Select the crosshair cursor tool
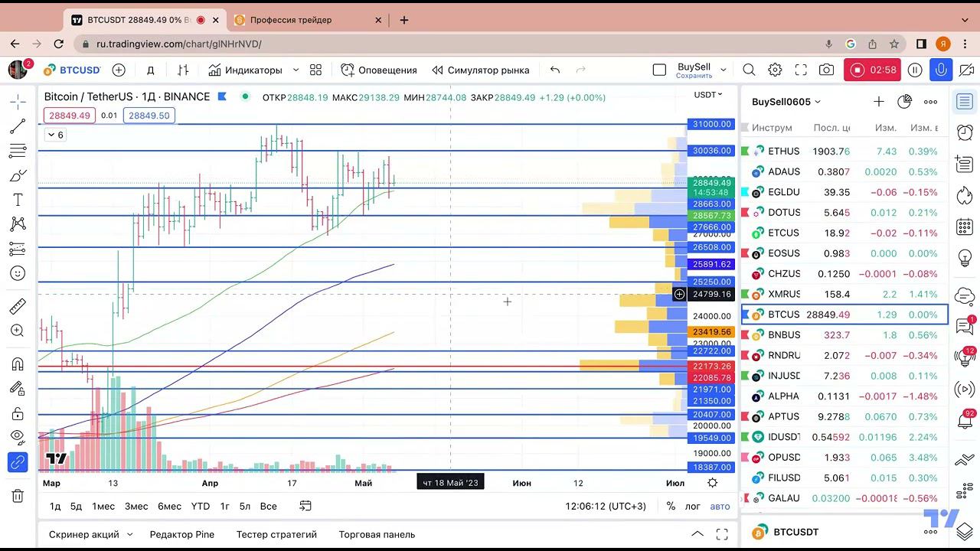The width and height of the screenshot is (980, 551). point(18,101)
